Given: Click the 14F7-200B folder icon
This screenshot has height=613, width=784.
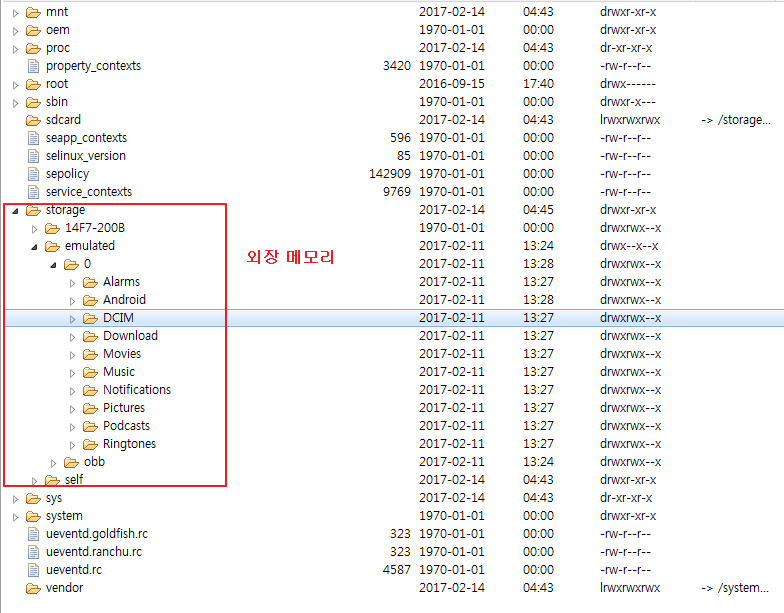Looking at the screenshot, I should [x=52, y=228].
